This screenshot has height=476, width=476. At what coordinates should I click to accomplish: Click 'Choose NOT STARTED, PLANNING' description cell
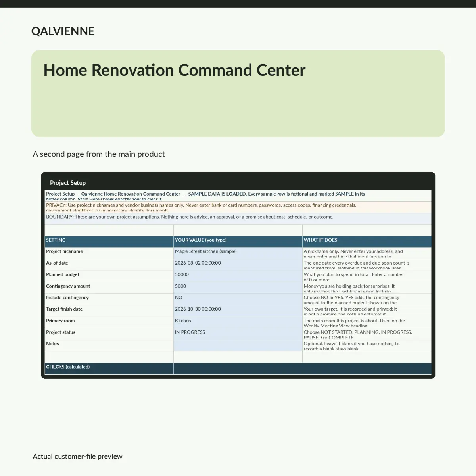(367, 334)
